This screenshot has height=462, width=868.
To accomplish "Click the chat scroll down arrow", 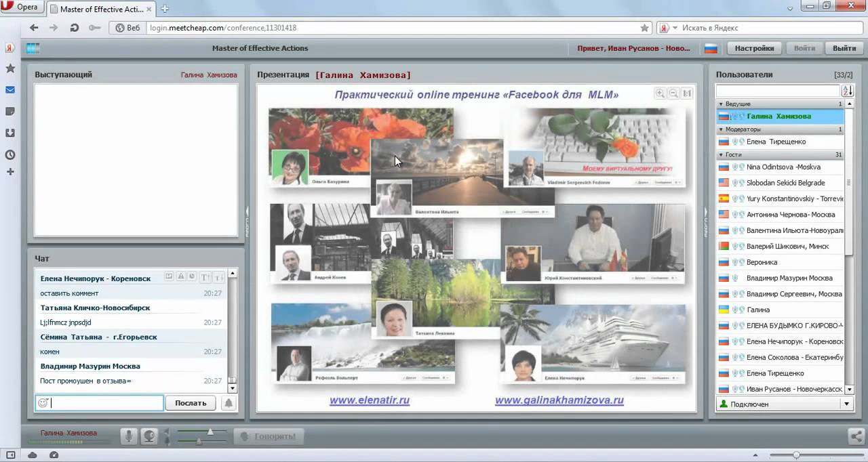I will point(233,388).
